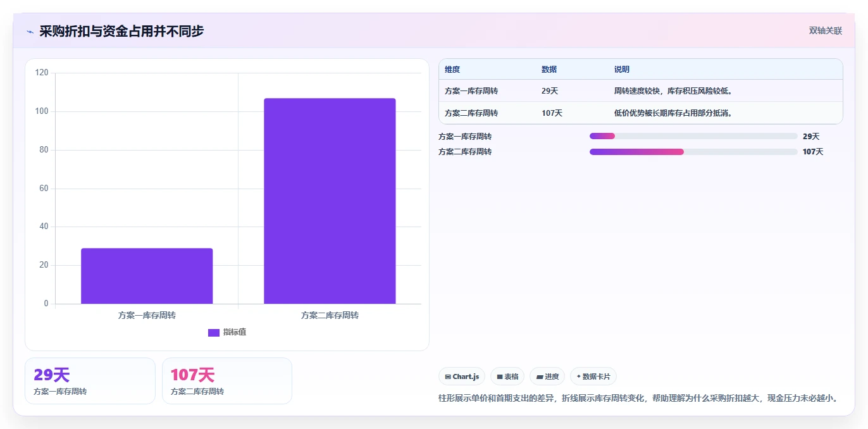This screenshot has width=868, height=429.
Task: Click the sparkle icon in 数据卡片 chip
Action: [x=579, y=376]
